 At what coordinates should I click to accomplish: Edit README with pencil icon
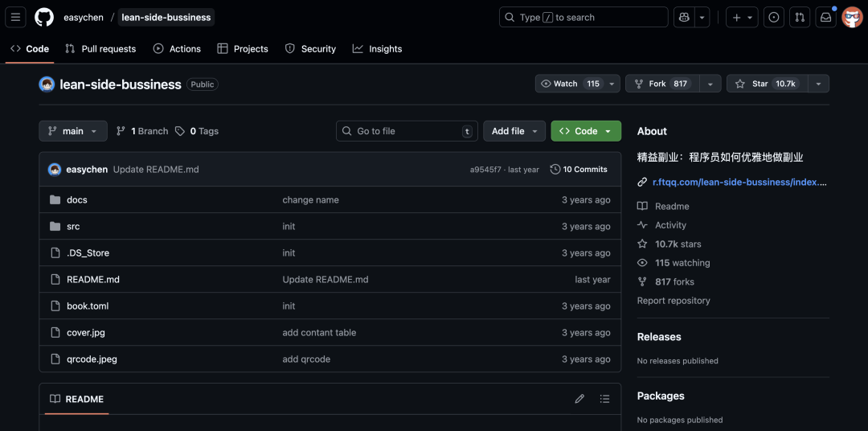click(x=579, y=399)
